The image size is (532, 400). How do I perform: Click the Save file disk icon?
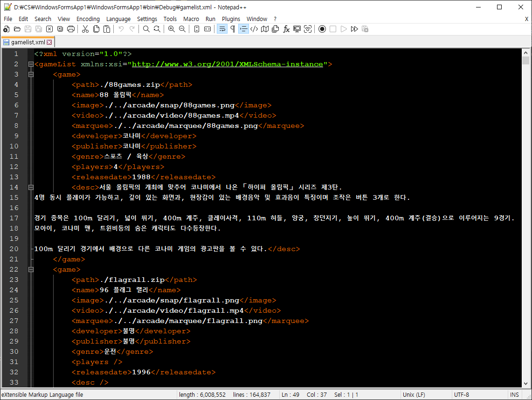pyautogui.click(x=28, y=29)
